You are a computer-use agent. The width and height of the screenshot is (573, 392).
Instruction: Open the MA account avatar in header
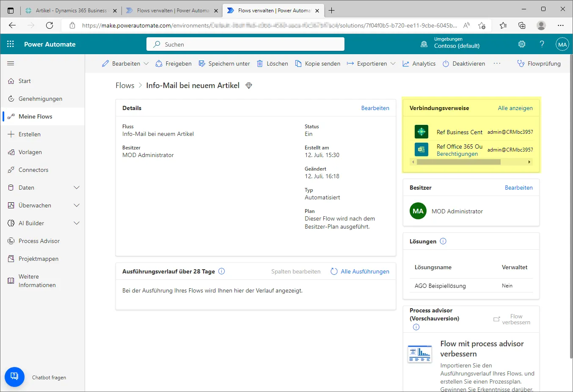click(562, 44)
